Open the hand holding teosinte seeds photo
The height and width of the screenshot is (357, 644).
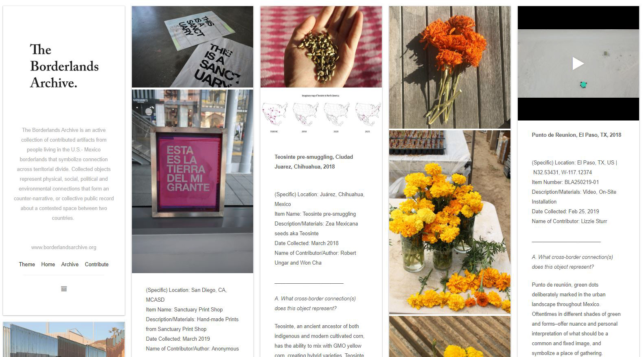321,47
